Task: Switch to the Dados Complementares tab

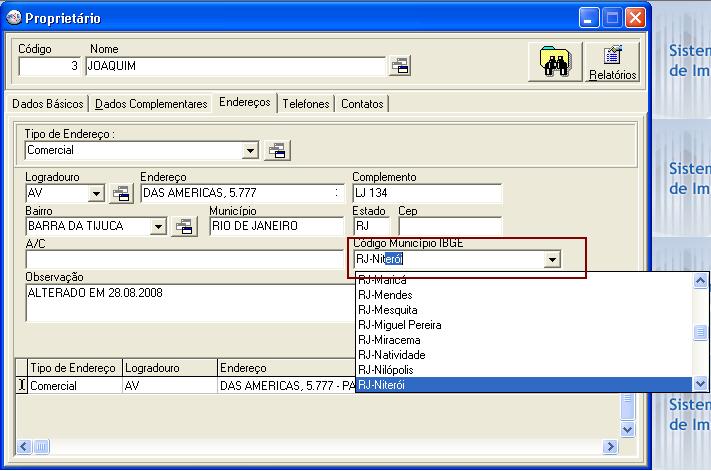Action: (151, 104)
